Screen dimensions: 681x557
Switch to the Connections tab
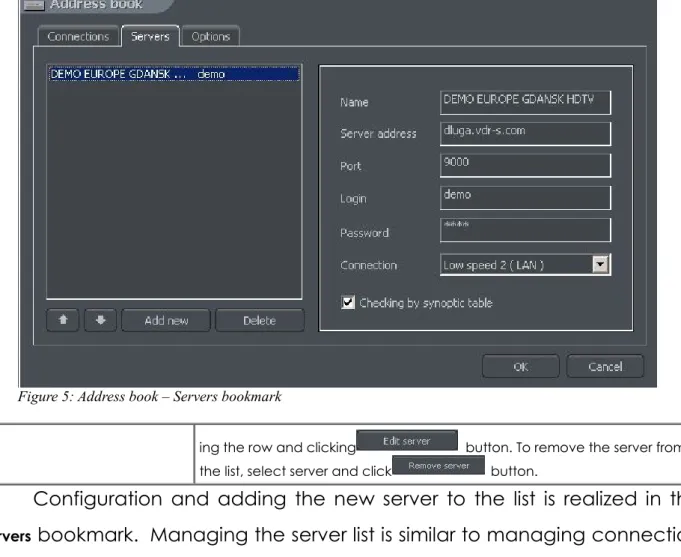point(78,36)
